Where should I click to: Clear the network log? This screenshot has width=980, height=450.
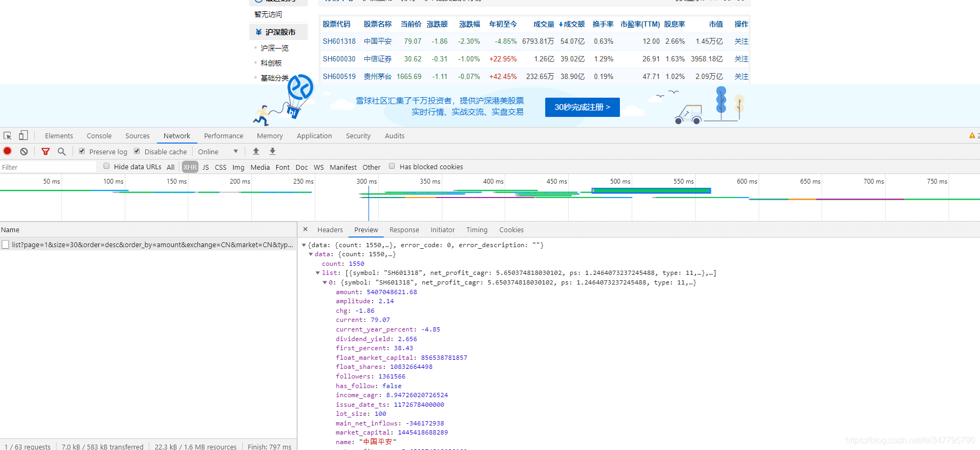[24, 152]
